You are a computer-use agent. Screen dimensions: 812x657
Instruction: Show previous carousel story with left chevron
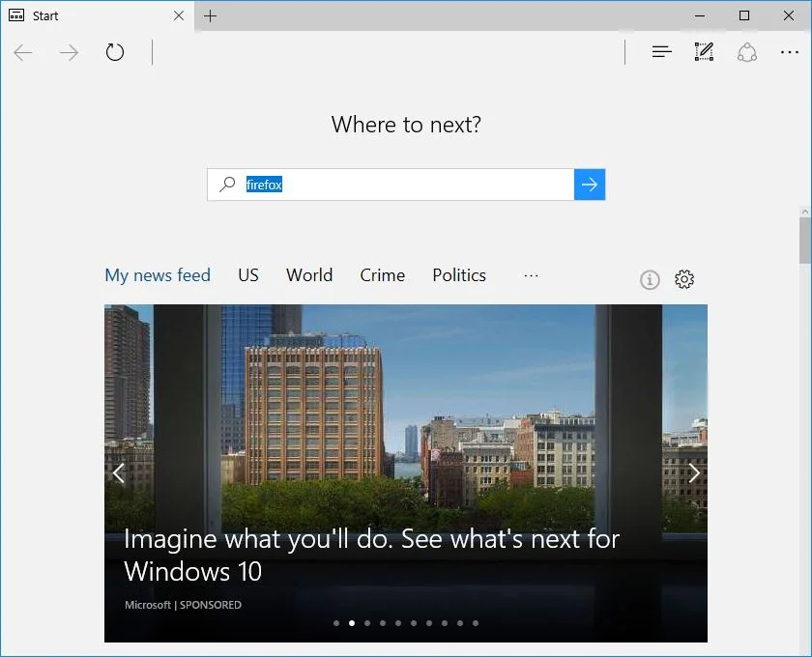119,472
